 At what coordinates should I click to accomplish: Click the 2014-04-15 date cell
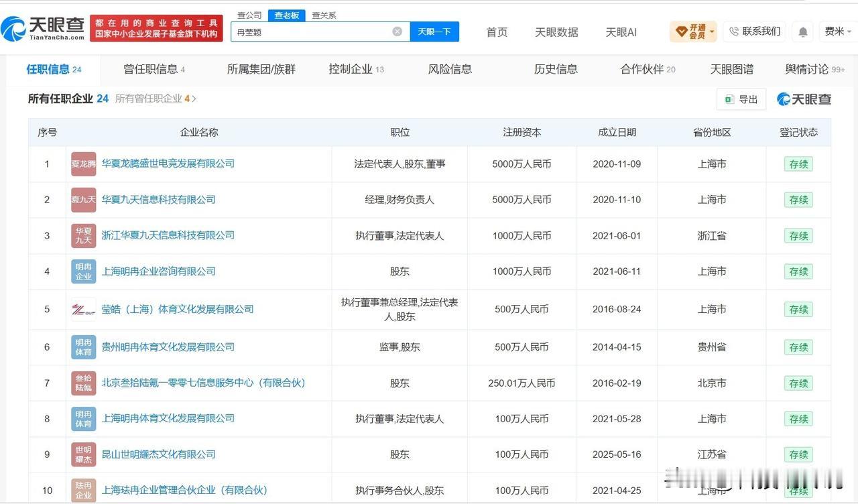coord(617,347)
